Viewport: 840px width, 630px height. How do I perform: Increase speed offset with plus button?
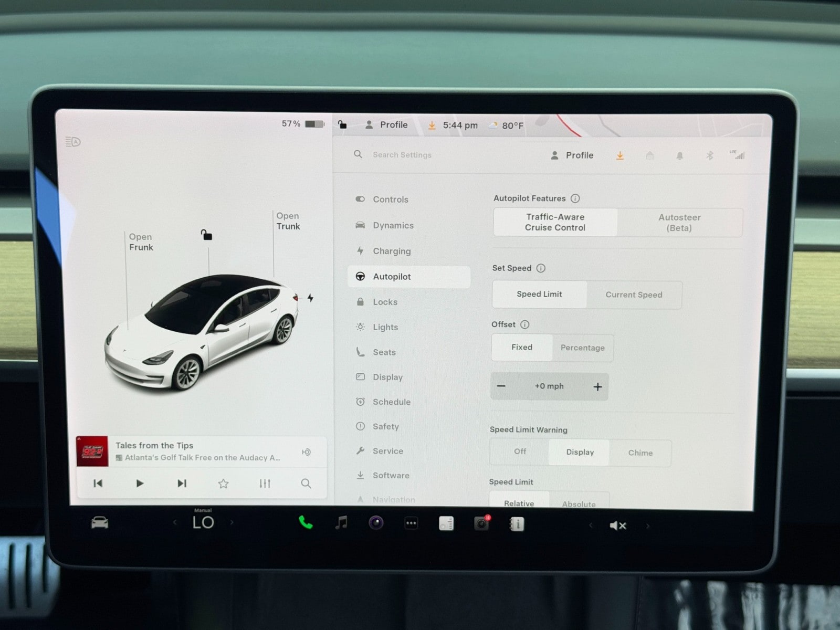597,387
